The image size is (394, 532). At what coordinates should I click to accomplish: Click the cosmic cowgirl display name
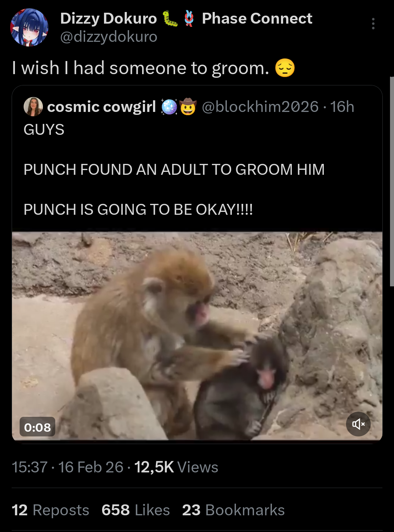coord(101,107)
